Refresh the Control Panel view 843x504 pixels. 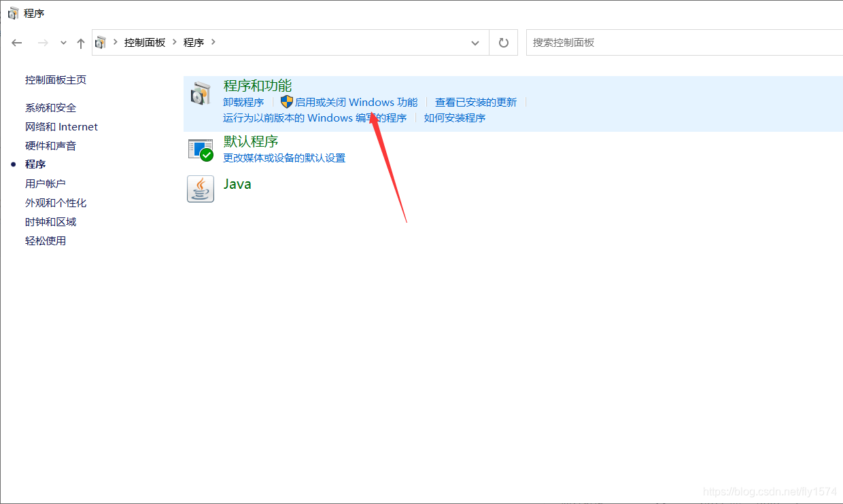tap(503, 43)
